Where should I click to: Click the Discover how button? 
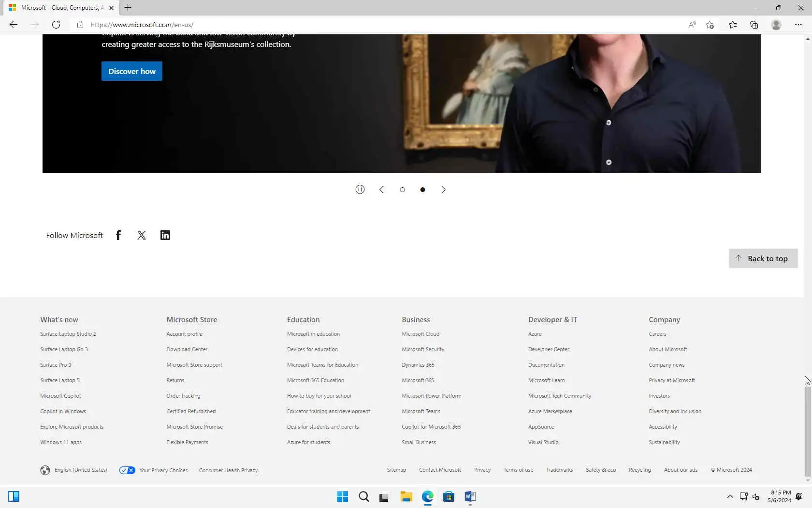(x=132, y=71)
